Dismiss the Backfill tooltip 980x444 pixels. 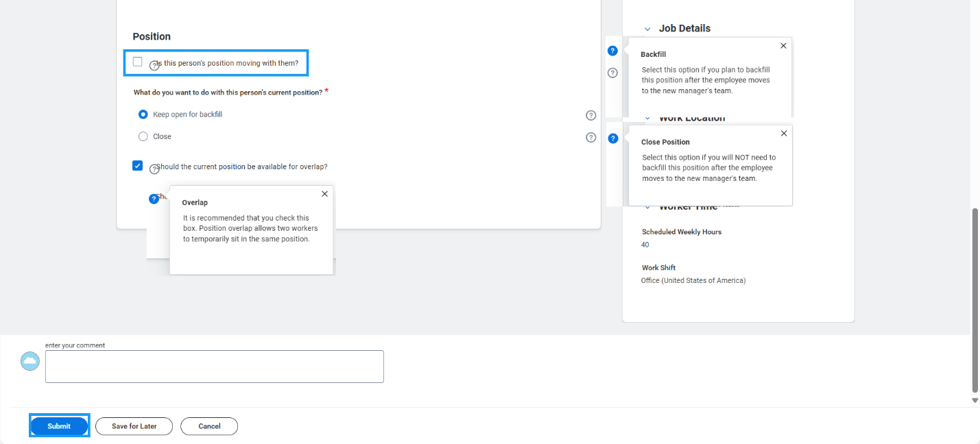coord(783,45)
